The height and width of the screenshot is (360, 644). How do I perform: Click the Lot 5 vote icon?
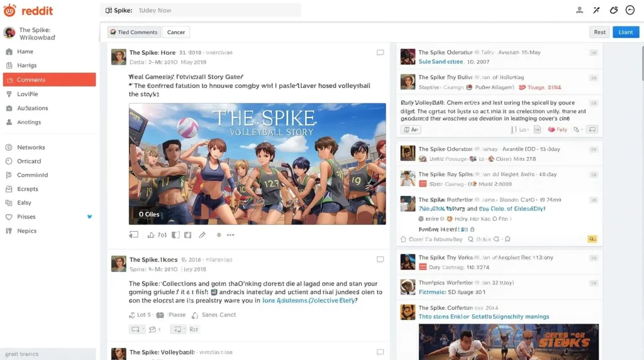[x=132, y=315]
